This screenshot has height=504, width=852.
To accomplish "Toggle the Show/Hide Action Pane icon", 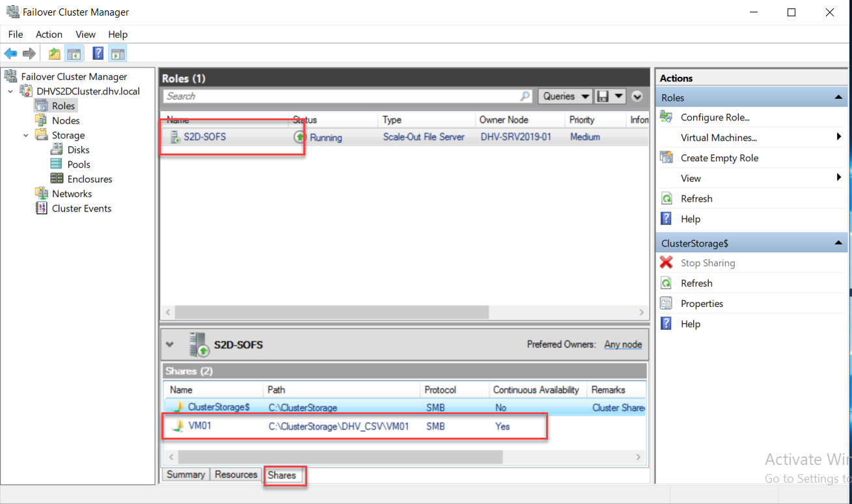I will (118, 54).
